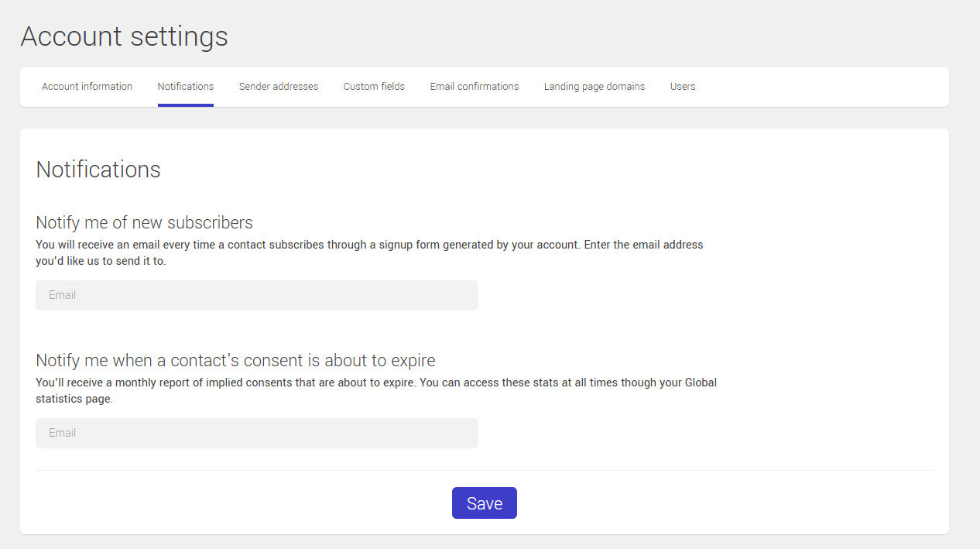The image size is (980, 549).
Task: Click the Email placeholder text in first field
Action: (63, 295)
